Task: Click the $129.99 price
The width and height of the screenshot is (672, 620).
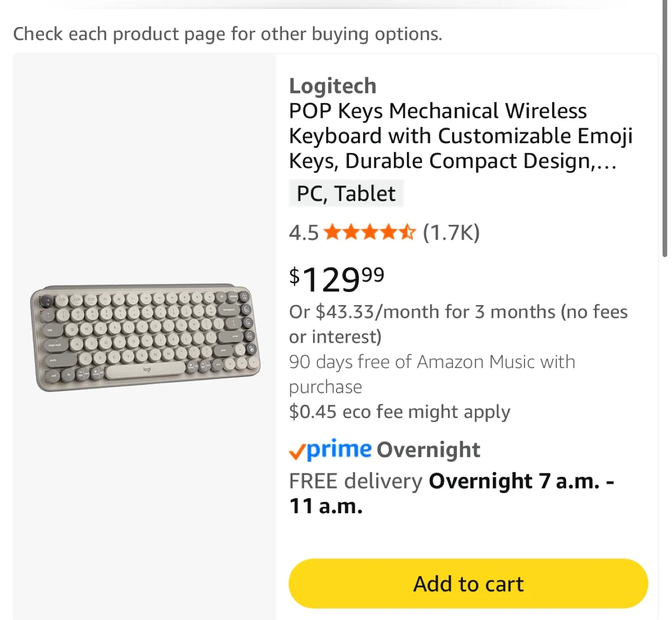Action: click(337, 279)
